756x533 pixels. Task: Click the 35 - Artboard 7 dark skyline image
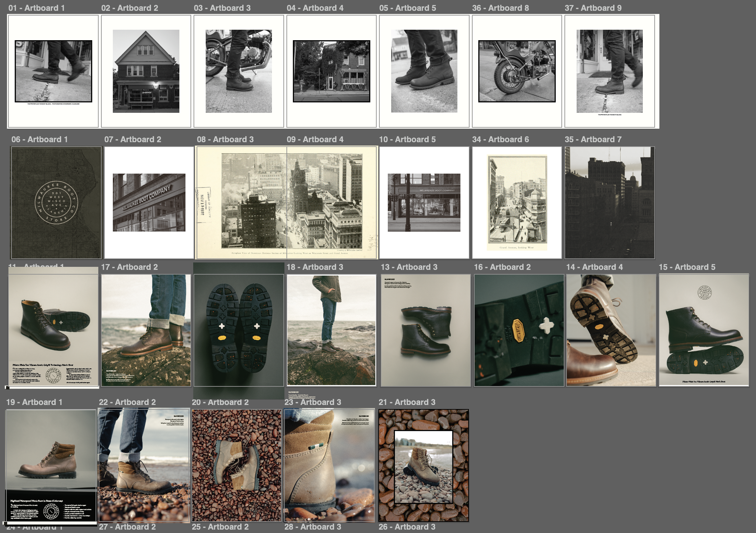click(x=610, y=203)
